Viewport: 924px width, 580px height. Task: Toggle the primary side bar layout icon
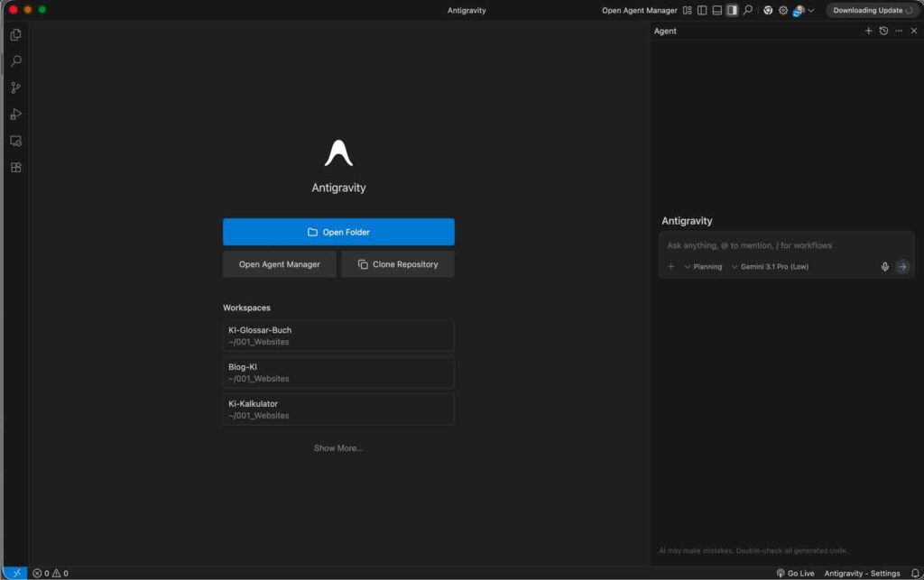pyautogui.click(x=702, y=10)
